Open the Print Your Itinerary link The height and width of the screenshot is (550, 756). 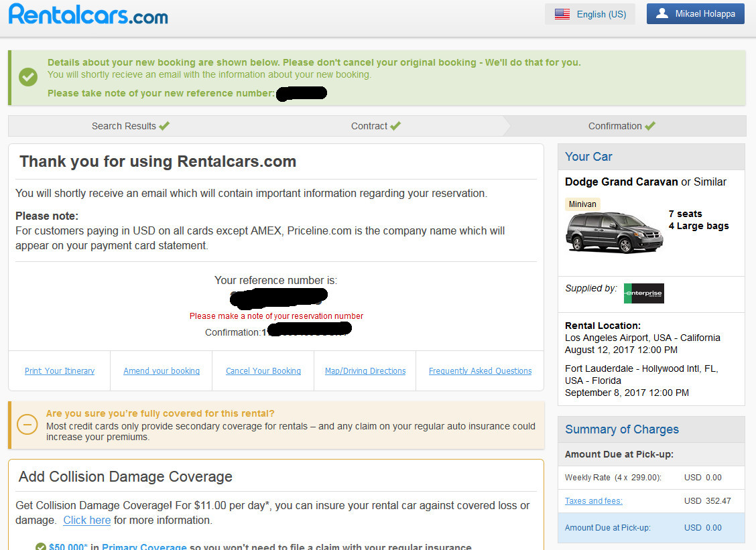(x=60, y=371)
